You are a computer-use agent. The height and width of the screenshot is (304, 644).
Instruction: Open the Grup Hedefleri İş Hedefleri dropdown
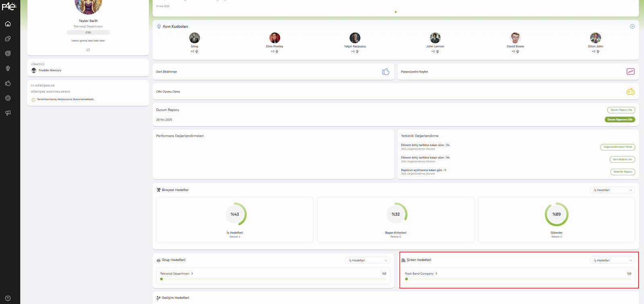[367, 260]
